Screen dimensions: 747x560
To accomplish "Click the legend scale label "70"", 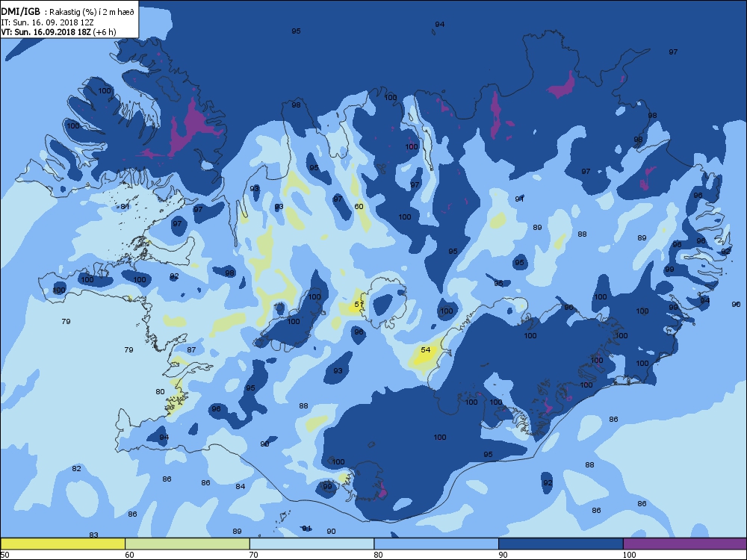I will coord(254,555).
